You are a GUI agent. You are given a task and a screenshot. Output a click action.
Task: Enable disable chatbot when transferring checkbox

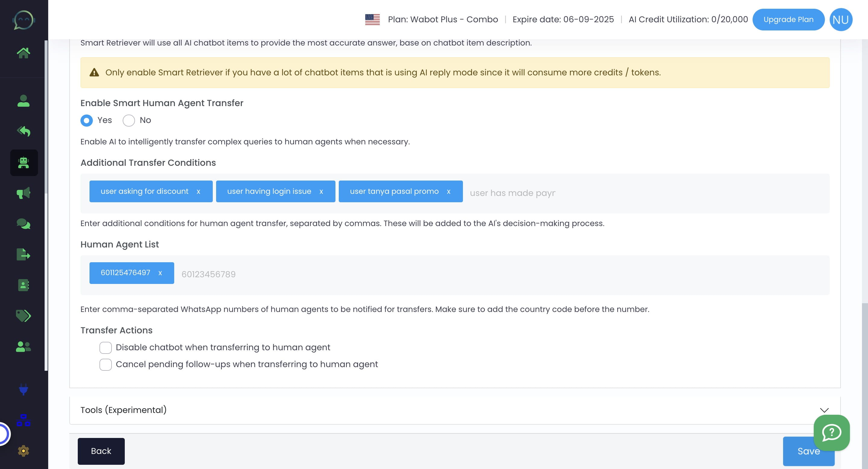tap(105, 348)
